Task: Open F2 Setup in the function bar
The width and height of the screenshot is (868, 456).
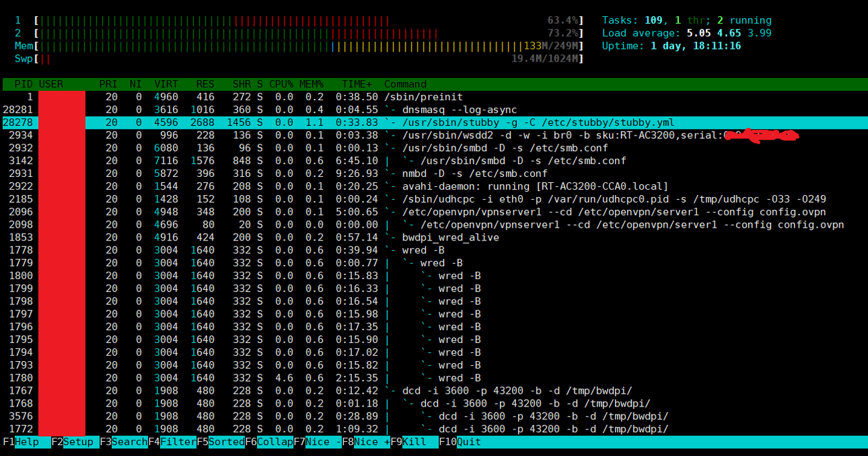Action: (75, 442)
